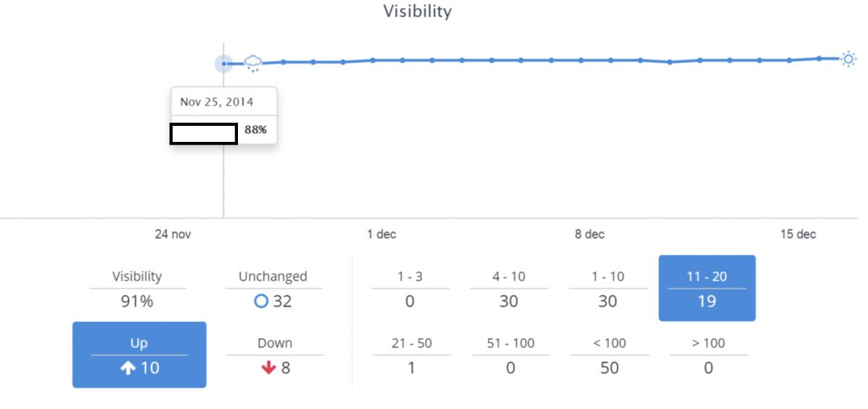Choose the 4 - 10 ranking range

(x=509, y=289)
